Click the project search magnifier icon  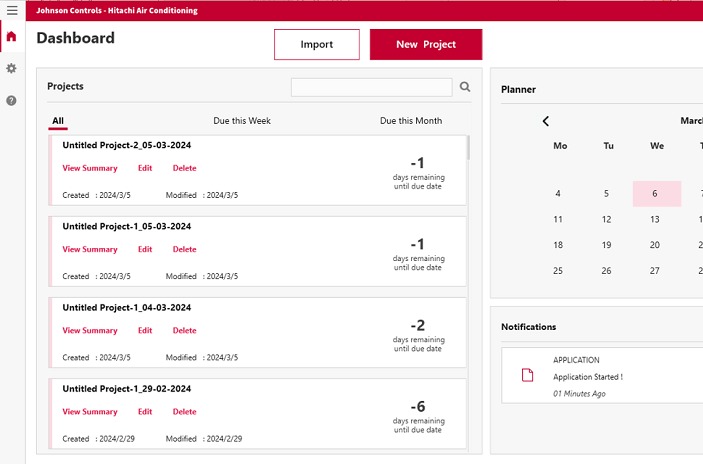coord(465,87)
